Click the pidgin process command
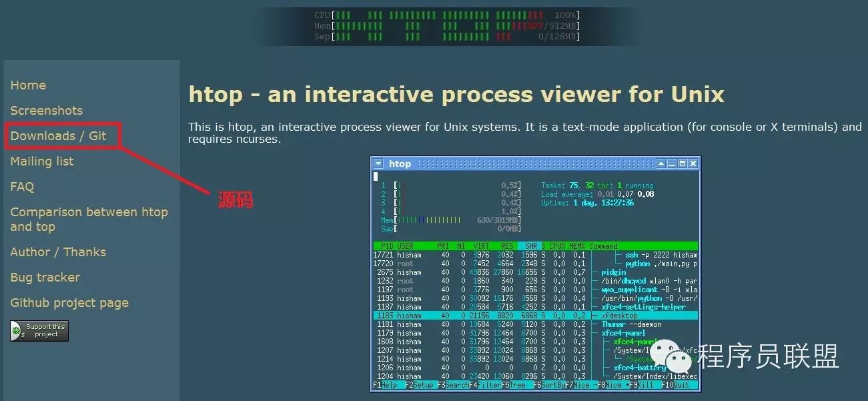868x401 pixels. [x=613, y=272]
